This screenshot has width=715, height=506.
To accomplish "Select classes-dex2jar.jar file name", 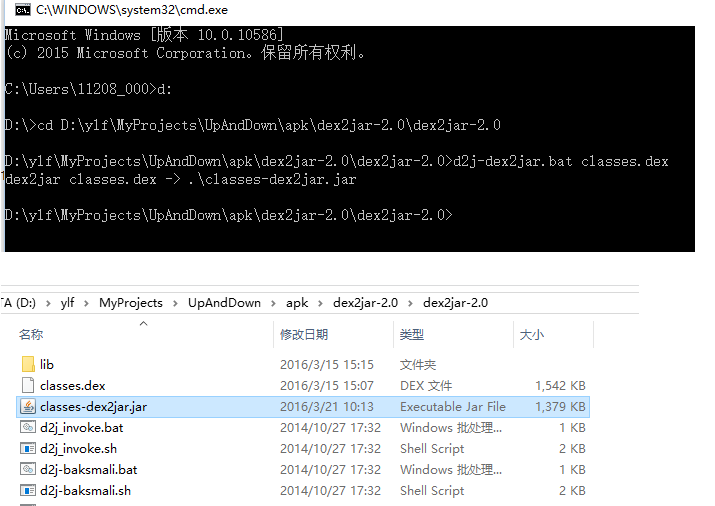I will [93, 407].
